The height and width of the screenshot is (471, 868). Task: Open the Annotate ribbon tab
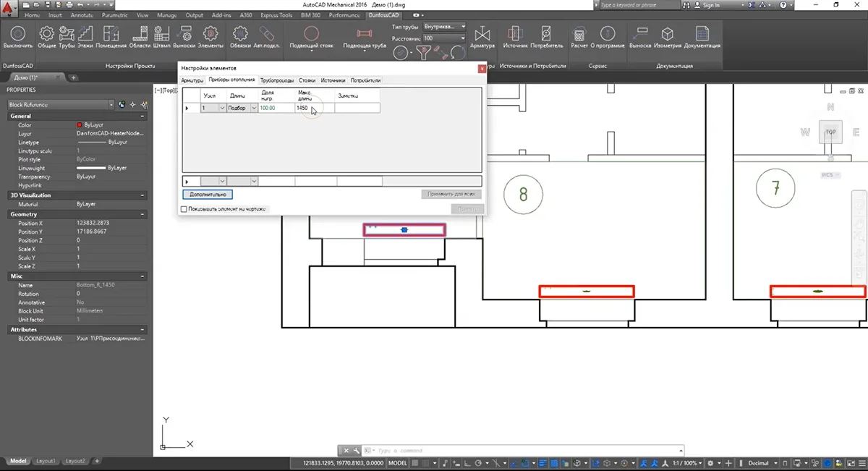(x=82, y=15)
